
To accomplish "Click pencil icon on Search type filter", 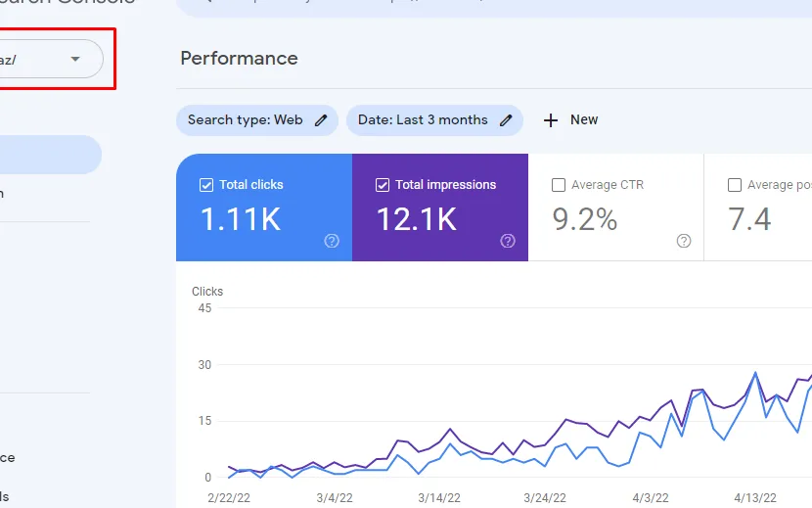I will point(321,120).
